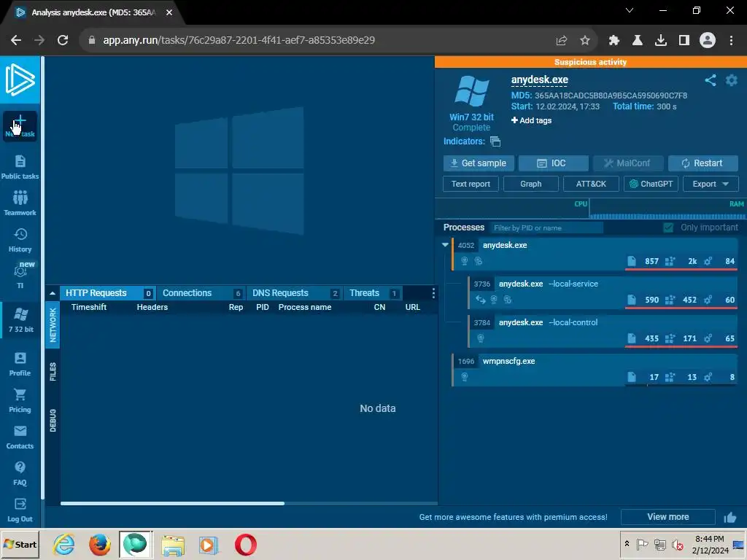The height and width of the screenshot is (560, 747).
Task: Open TI threat intelligence section
Action: (20, 276)
